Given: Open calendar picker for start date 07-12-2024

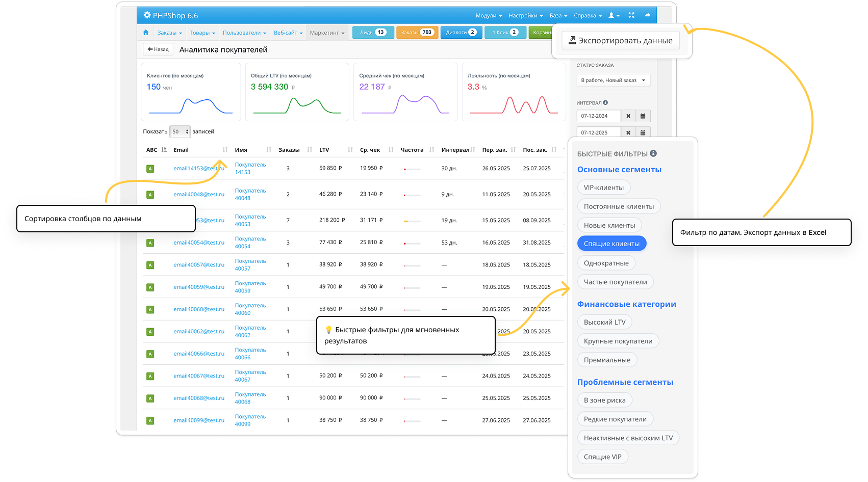Looking at the screenshot, I should coord(643,116).
